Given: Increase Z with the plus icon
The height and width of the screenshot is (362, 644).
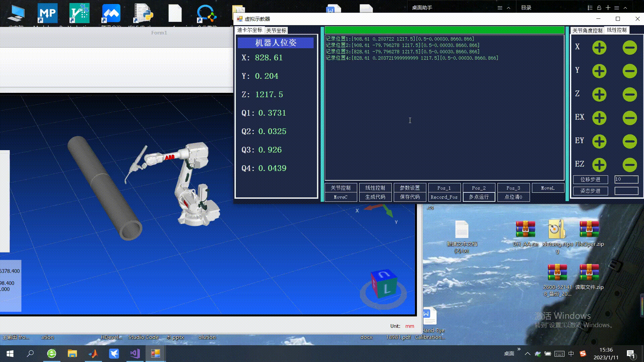Looking at the screenshot, I should point(599,95).
